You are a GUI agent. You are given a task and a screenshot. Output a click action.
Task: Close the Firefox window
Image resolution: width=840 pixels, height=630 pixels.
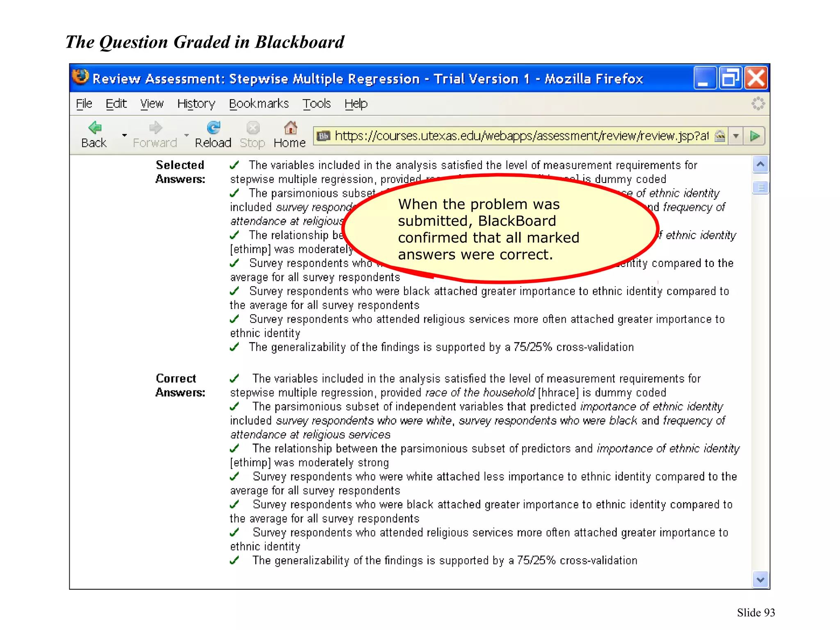pyautogui.click(x=756, y=78)
